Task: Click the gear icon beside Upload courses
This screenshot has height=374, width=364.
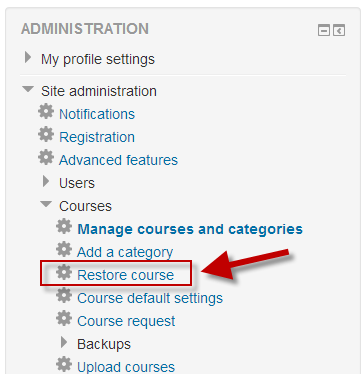Action: tap(64, 364)
